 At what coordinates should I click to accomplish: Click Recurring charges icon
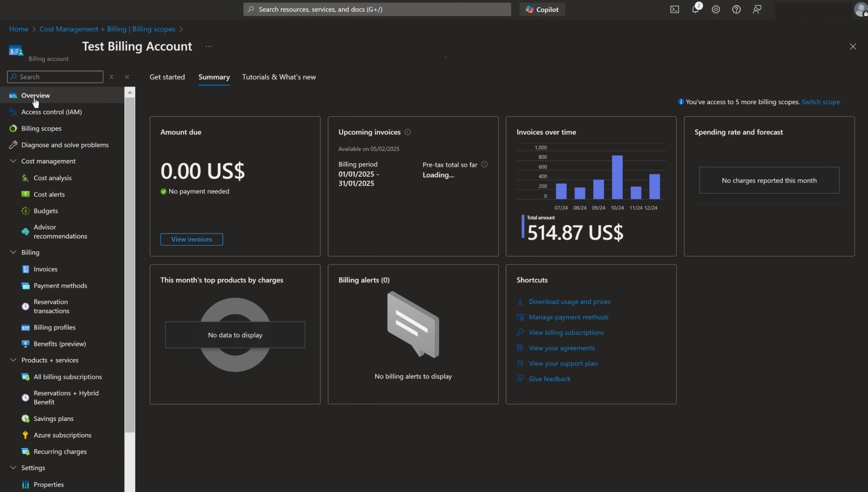coord(25,451)
